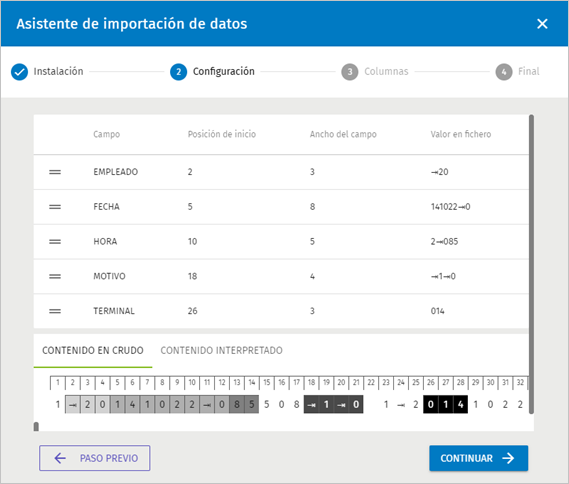This screenshot has width=569, height=484.
Task: Click FECHA field width value 8
Action: pyautogui.click(x=312, y=207)
